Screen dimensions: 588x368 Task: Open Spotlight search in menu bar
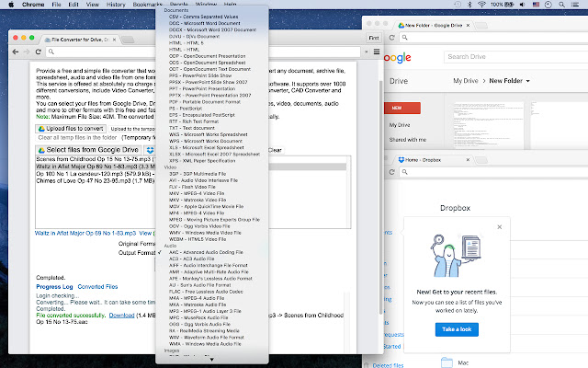561,5
